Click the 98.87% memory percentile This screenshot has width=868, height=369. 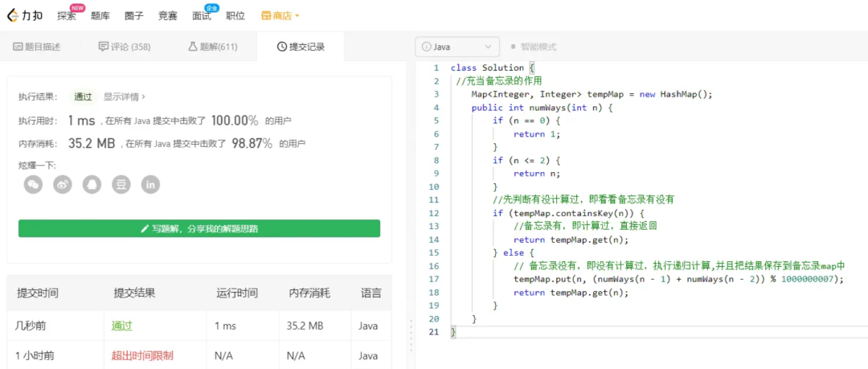[252, 143]
